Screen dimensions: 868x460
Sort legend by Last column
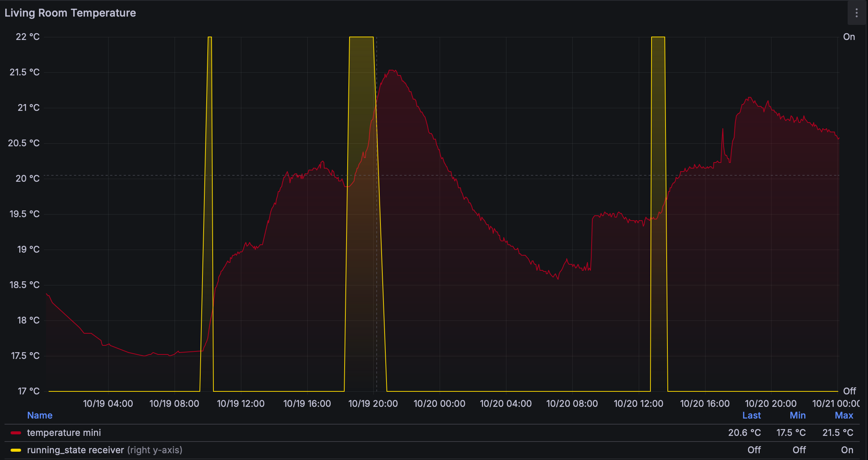(751, 416)
